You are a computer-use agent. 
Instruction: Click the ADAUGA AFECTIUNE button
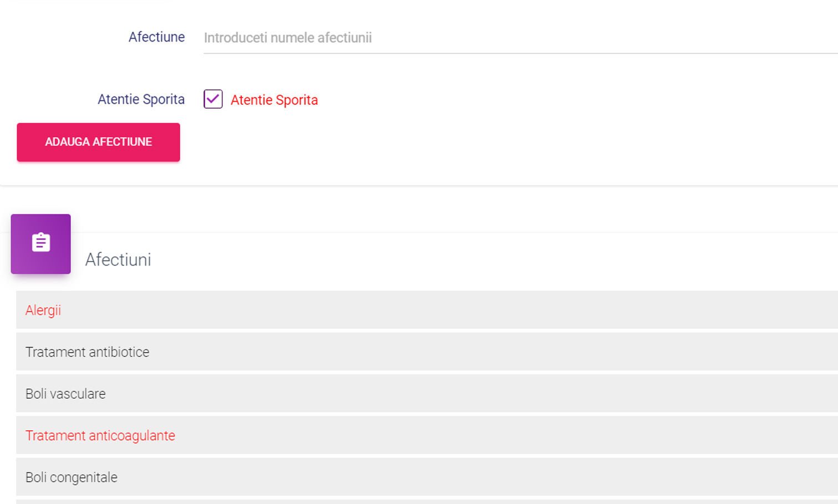click(98, 142)
